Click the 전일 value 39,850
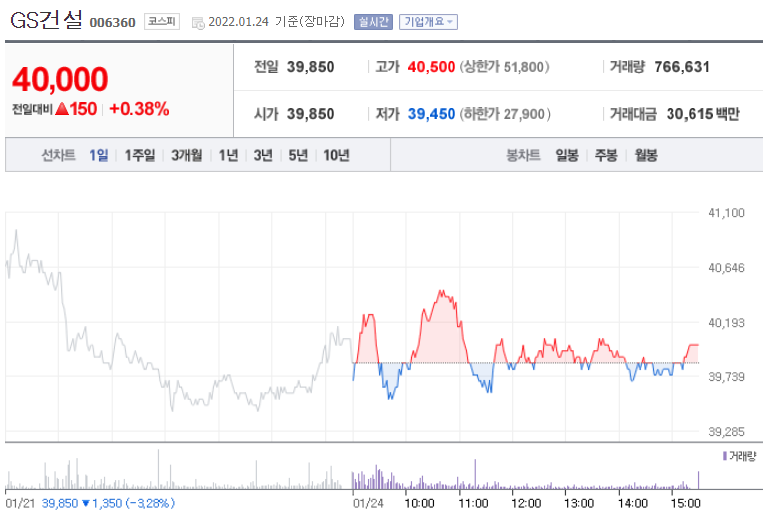Image resolution: width=763 pixels, height=524 pixels. pos(310,67)
